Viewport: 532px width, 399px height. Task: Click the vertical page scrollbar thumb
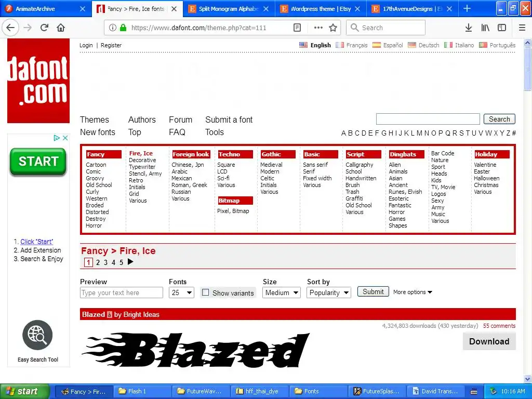[527, 69]
